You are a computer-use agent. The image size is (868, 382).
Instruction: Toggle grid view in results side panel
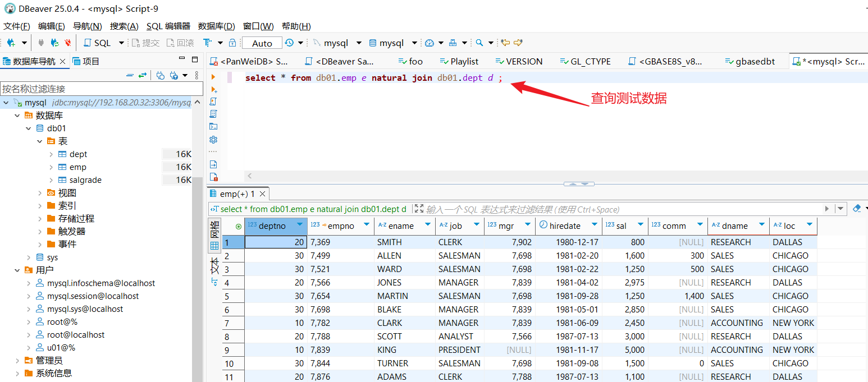[214, 246]
